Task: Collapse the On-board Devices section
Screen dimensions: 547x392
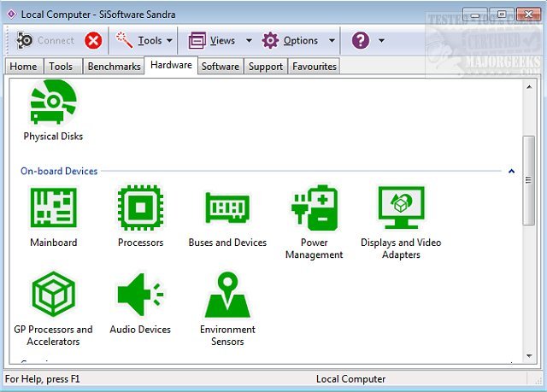Action: point(511,171)
